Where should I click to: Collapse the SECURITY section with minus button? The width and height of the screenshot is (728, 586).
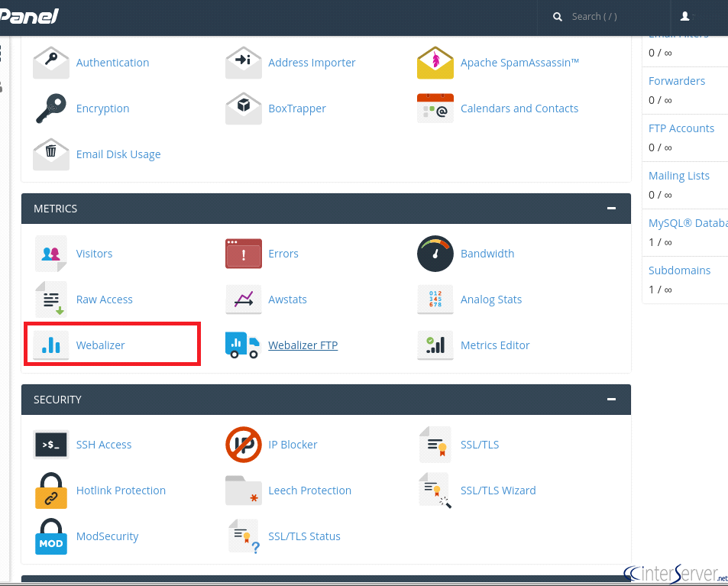click(x=611, y=400)
